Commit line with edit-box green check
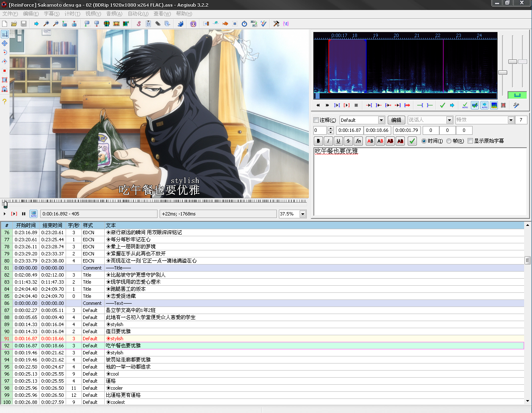 pos(412,141)
